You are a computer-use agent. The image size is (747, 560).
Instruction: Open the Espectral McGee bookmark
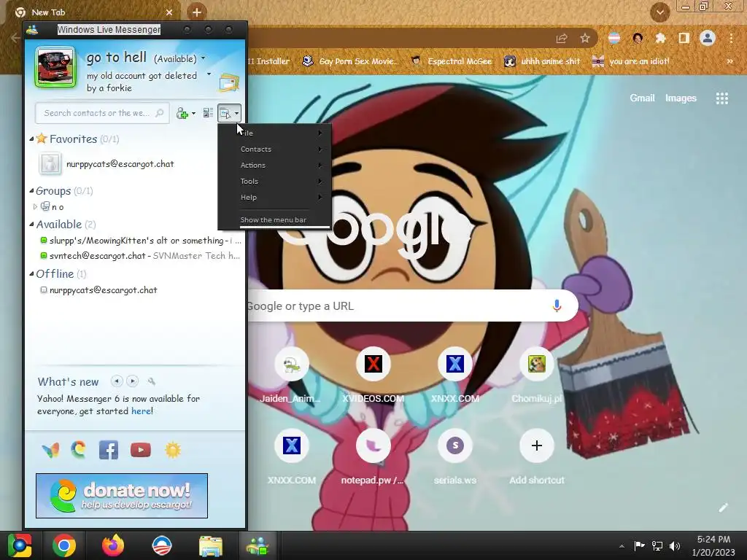tap(452, 61)
